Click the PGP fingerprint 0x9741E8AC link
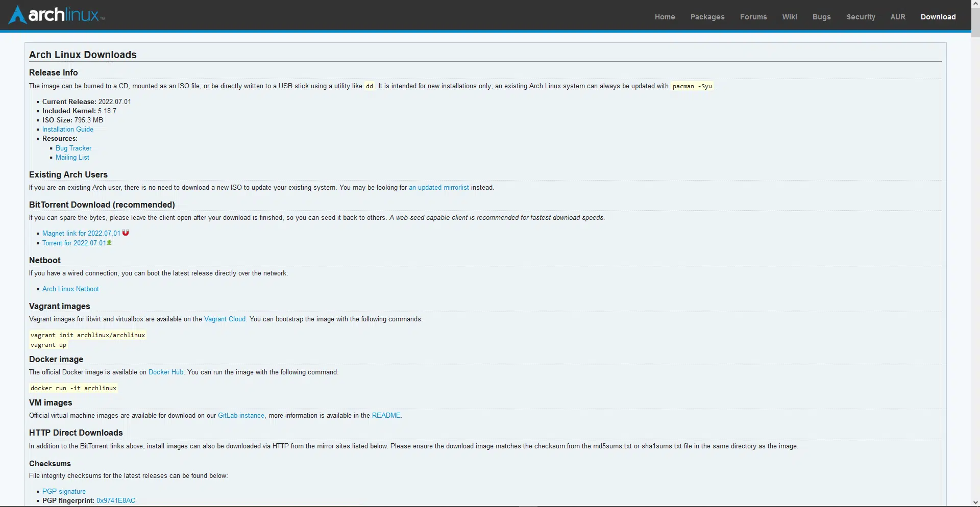The height and width of the screenshot is (507, 980). (x=116, y=501)
